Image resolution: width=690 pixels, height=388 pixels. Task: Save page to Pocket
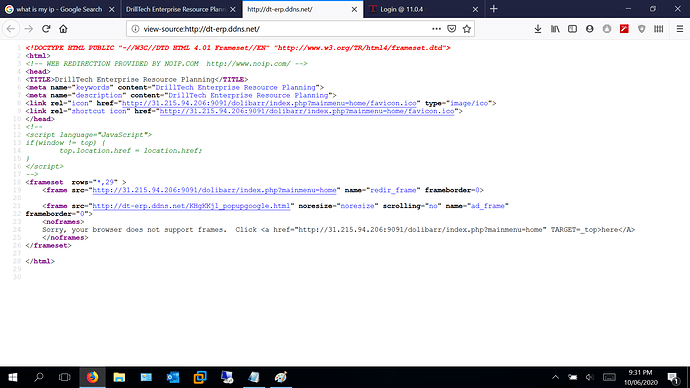451,29
